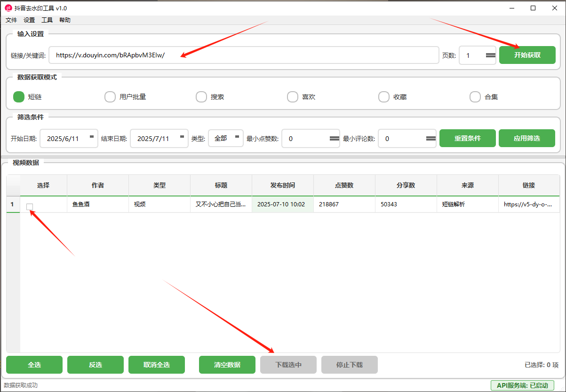This screenshot has height=392, width=566.
Task: Close the 抖音去水印工具 window
Action: (x=555, y=8)
